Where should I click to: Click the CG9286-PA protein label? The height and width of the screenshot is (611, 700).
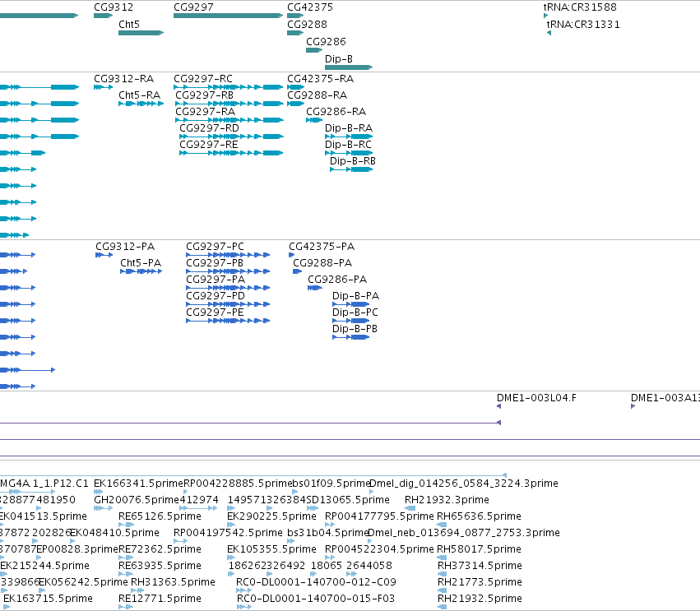point(337,280)
